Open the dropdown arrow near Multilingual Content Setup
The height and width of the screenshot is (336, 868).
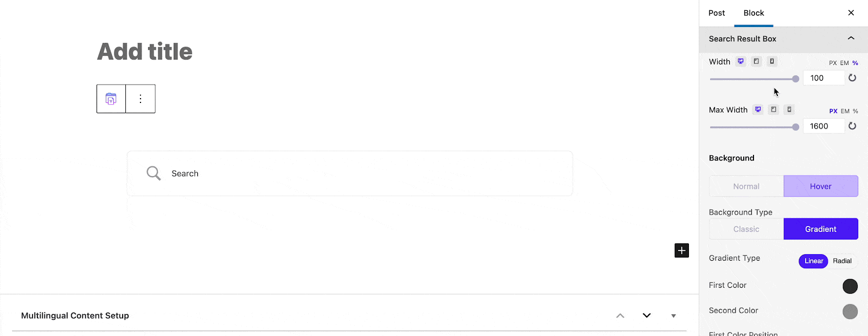(673, 315)
